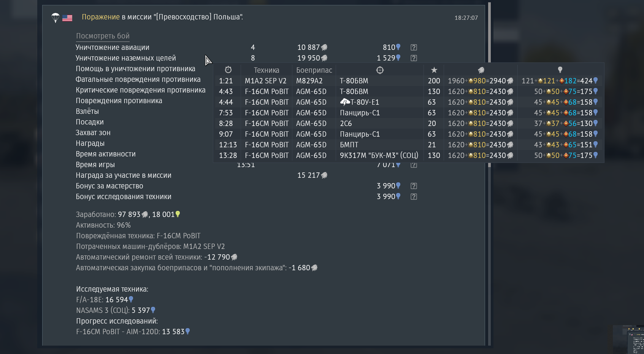Click Потраченных машин-дублёров: M1A2 SEP V2 line
The height and width of the screenshot is (354, 644).
pos(151,247)
